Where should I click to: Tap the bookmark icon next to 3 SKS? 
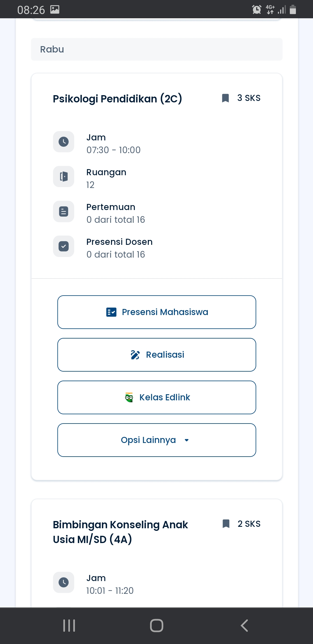pos(225,98)
